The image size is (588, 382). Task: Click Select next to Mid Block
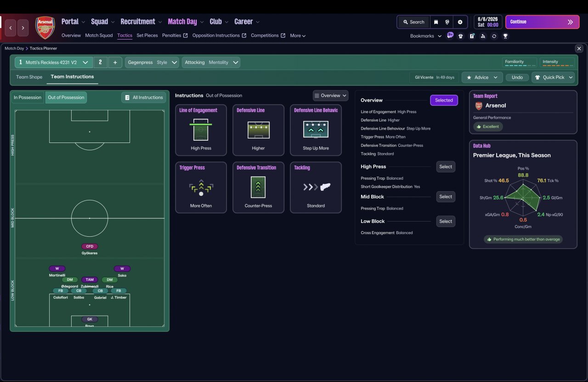[446, 197]
